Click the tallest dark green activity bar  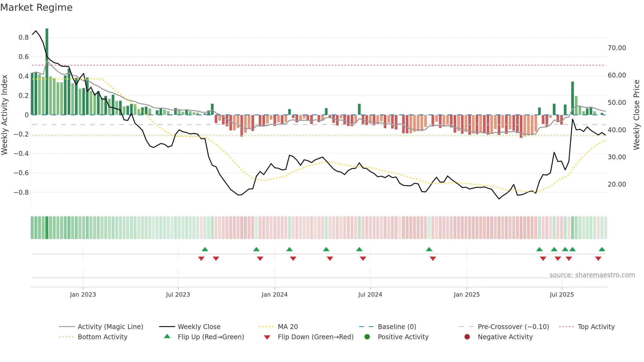(x=47, y=72)
